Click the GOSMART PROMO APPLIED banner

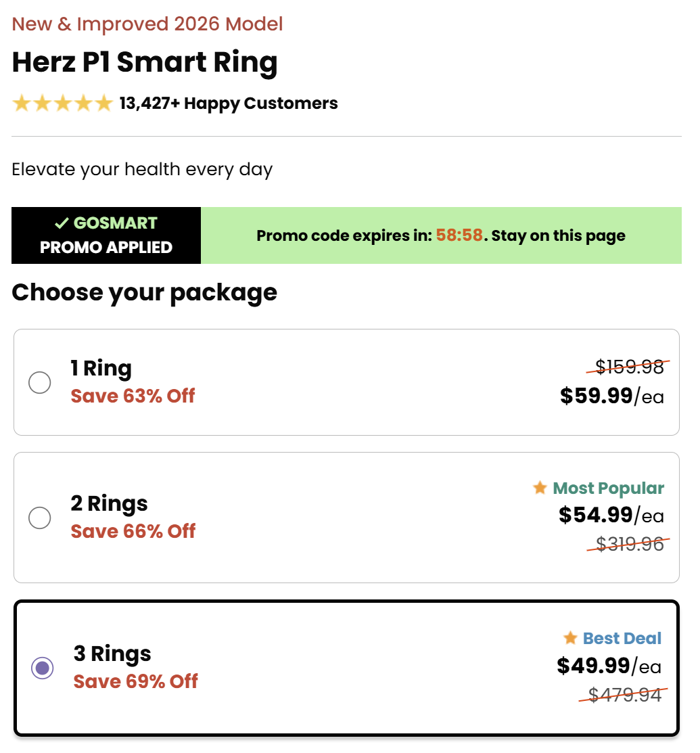pyautogui.click(x=106, y=235)
